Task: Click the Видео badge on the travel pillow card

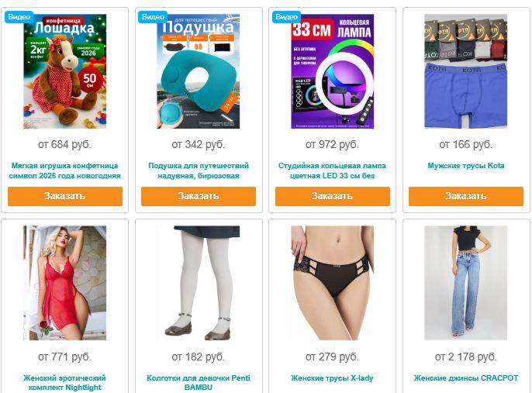Action: (x=153, y=16)
